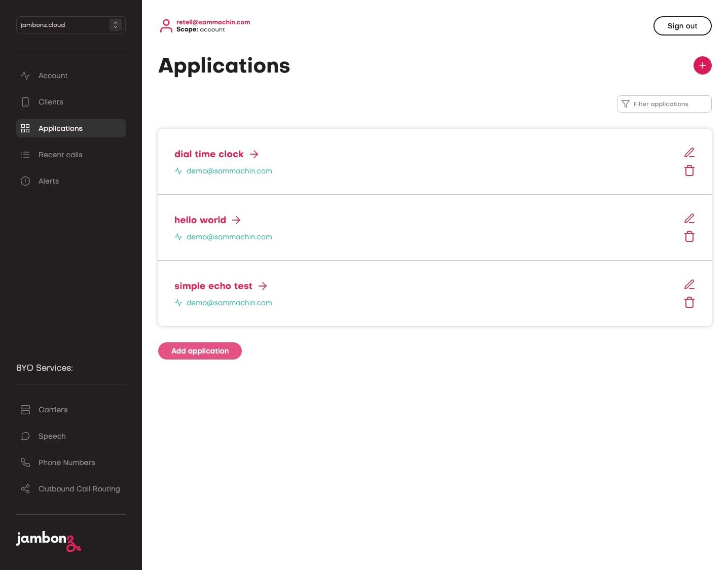
Task: Navigate to Alerts
Action: (x=49, y=181)
